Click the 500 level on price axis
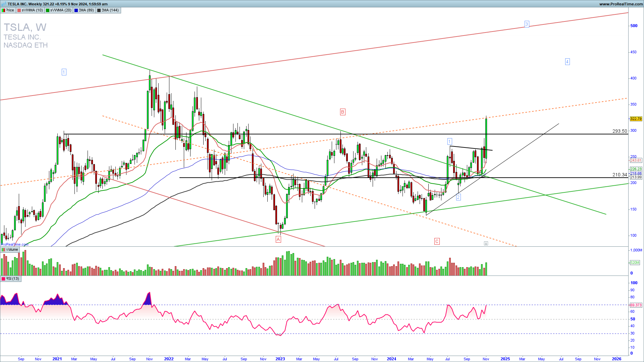The height and width of the screenshot is (362, 644). 634,26
